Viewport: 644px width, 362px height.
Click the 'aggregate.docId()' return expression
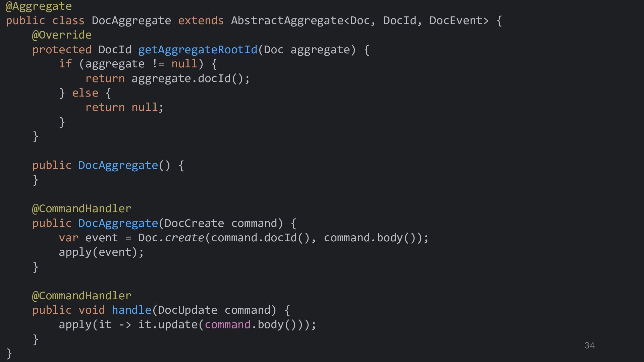pos(190,79)
